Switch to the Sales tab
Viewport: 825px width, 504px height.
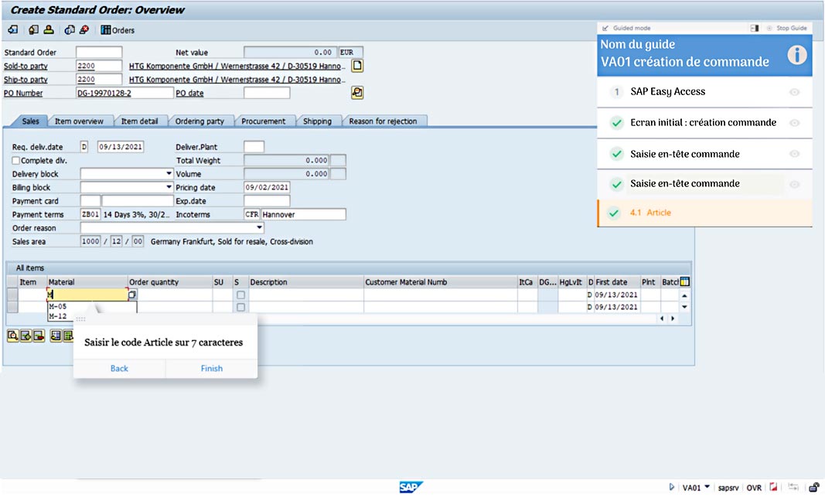[x=30, y=121]
